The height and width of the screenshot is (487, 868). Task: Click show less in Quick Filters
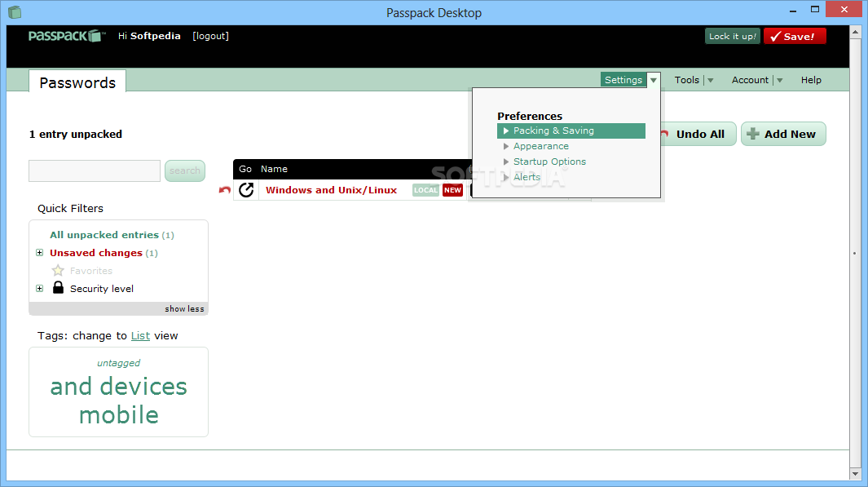coord(184,308)
